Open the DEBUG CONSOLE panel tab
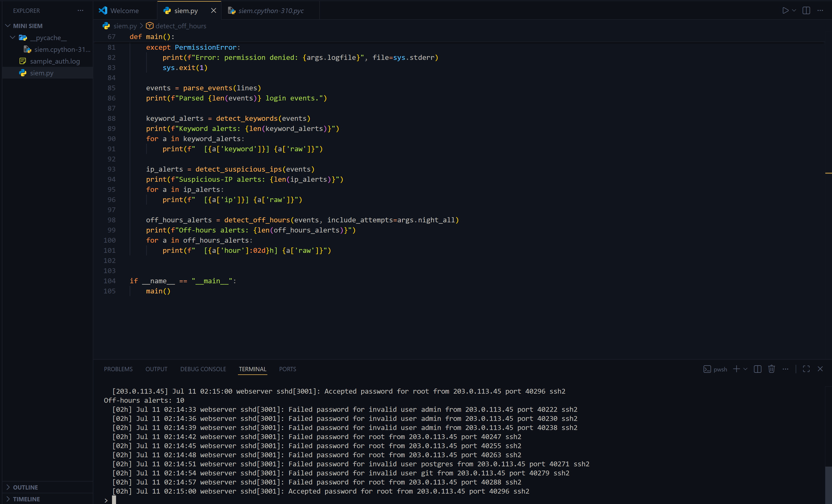Screen dimensions: 832x504 [203, 369]
